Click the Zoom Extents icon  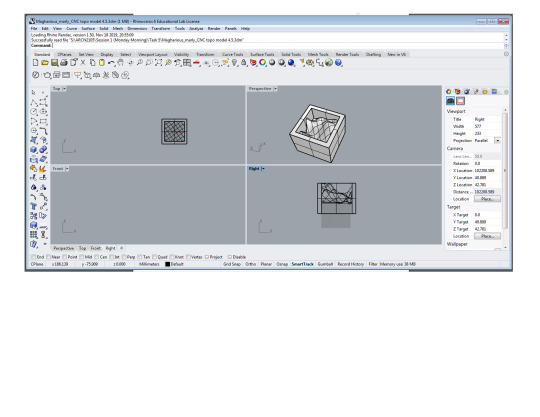158,63
